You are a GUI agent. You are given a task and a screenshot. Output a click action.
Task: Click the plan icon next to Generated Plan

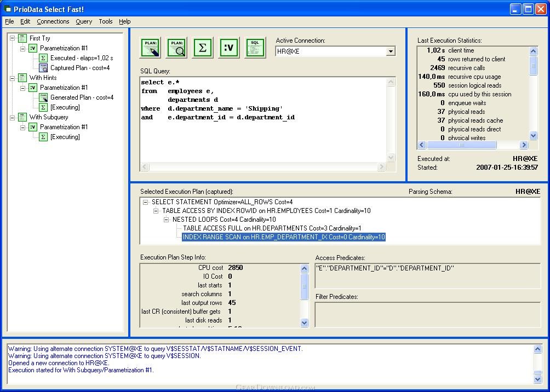(x=43, y=97)
